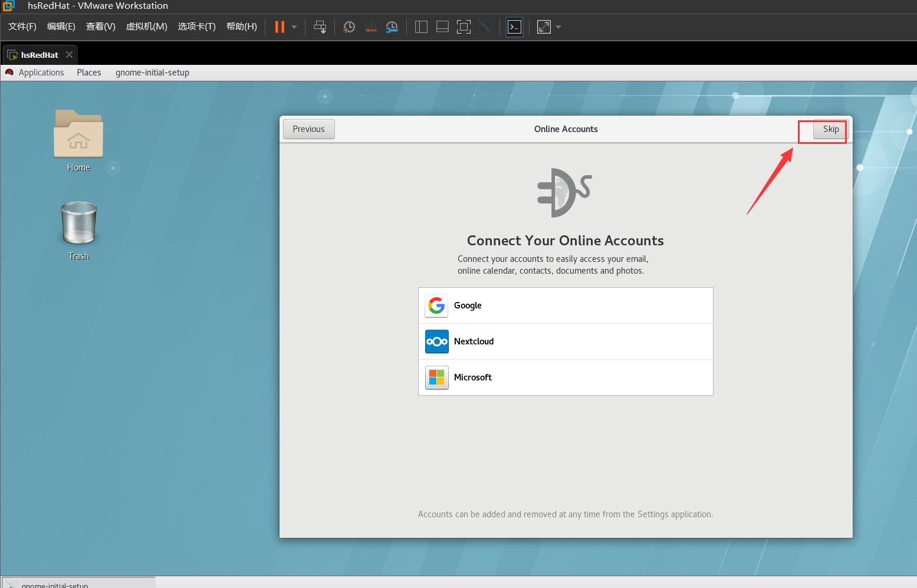Enter Unity mode
Viewport: 917px width, 588px height.
click(x=485, y=27)
